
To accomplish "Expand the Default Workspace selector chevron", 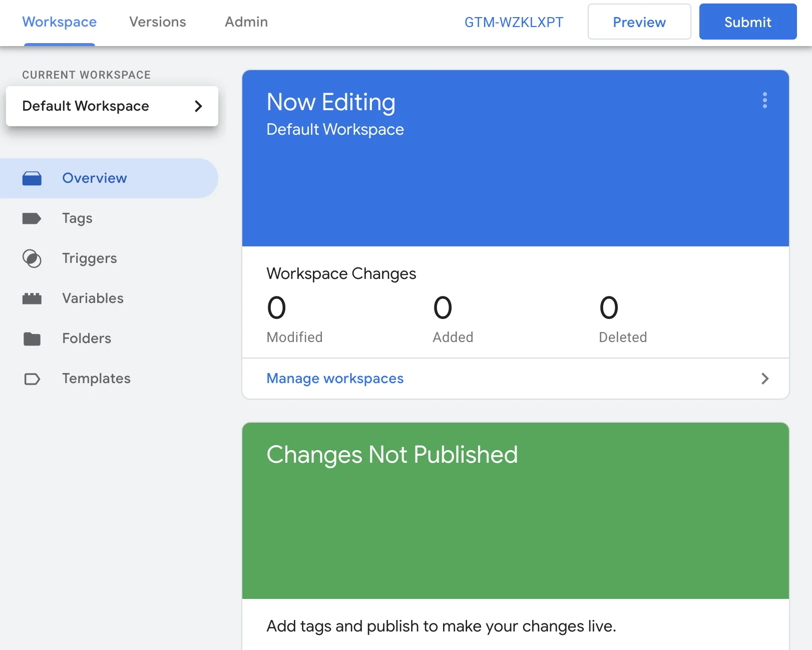I will point(198,106).
